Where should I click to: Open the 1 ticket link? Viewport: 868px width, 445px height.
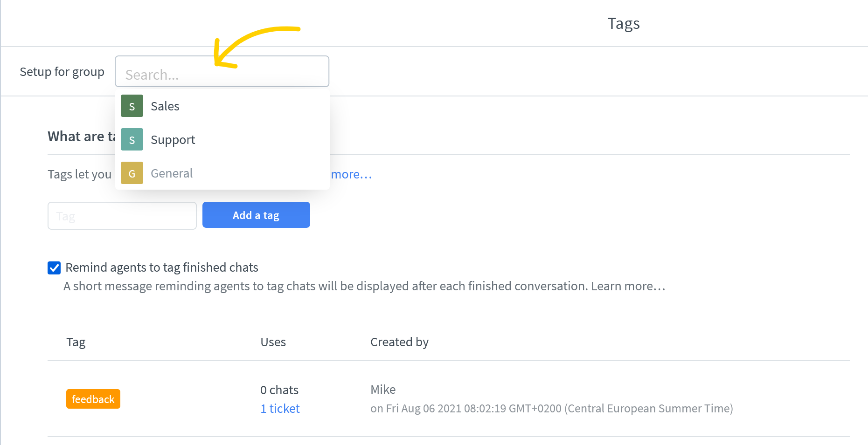[280, 409]
